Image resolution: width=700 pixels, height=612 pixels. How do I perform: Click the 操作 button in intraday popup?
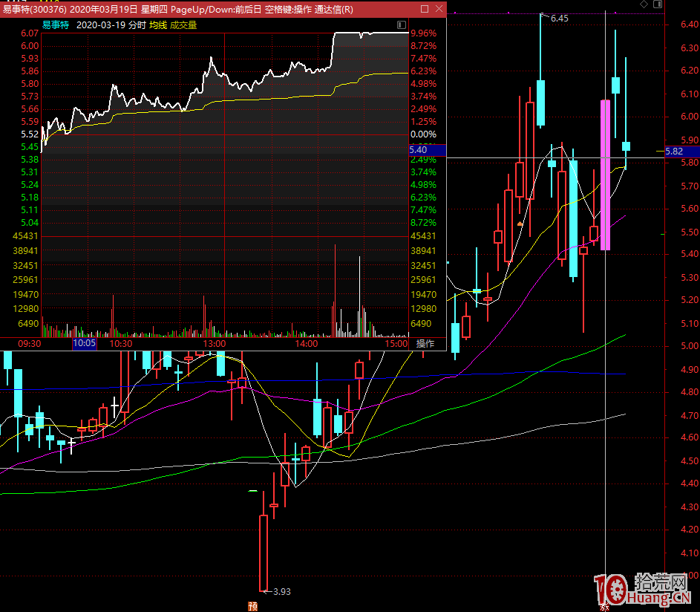point(425,344)
